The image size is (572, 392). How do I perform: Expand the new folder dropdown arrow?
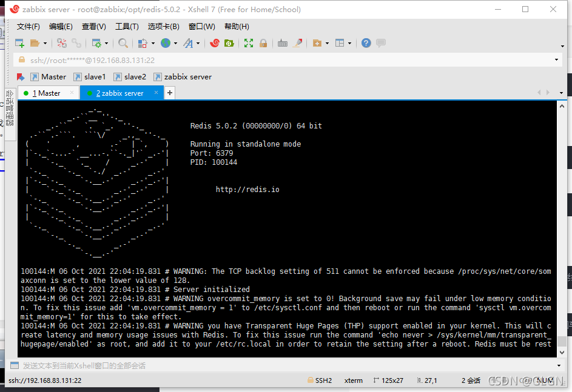pyautogui.click(x=327, y=44)
